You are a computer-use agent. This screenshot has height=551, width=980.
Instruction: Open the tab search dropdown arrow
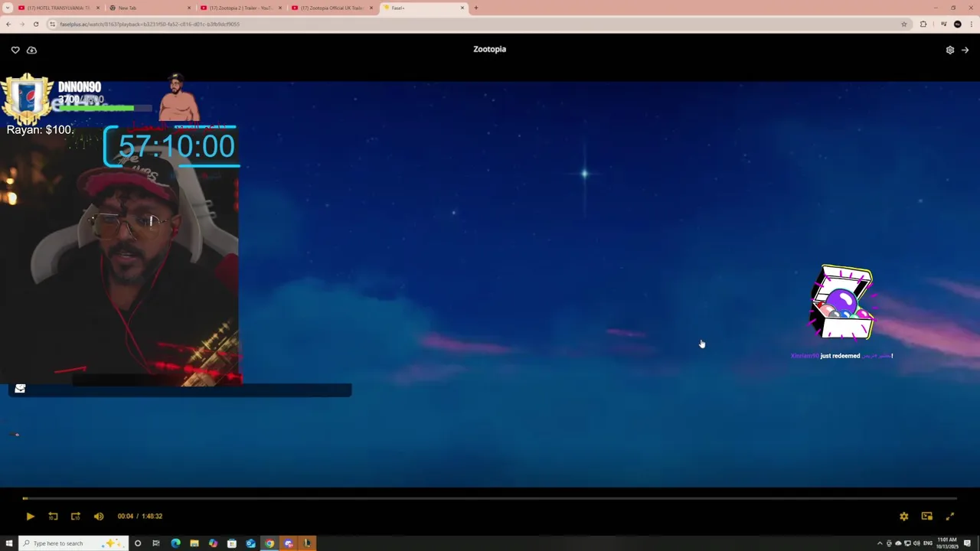coord(8,8)
